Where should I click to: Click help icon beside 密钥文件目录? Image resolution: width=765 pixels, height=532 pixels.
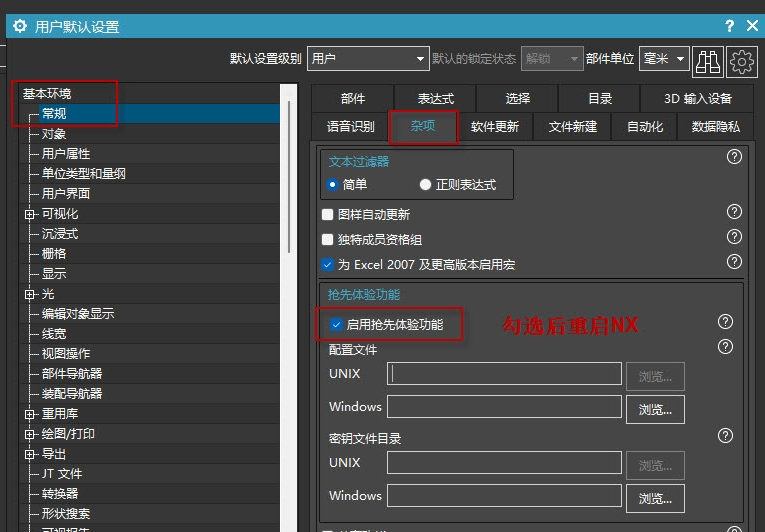point(725,435)
